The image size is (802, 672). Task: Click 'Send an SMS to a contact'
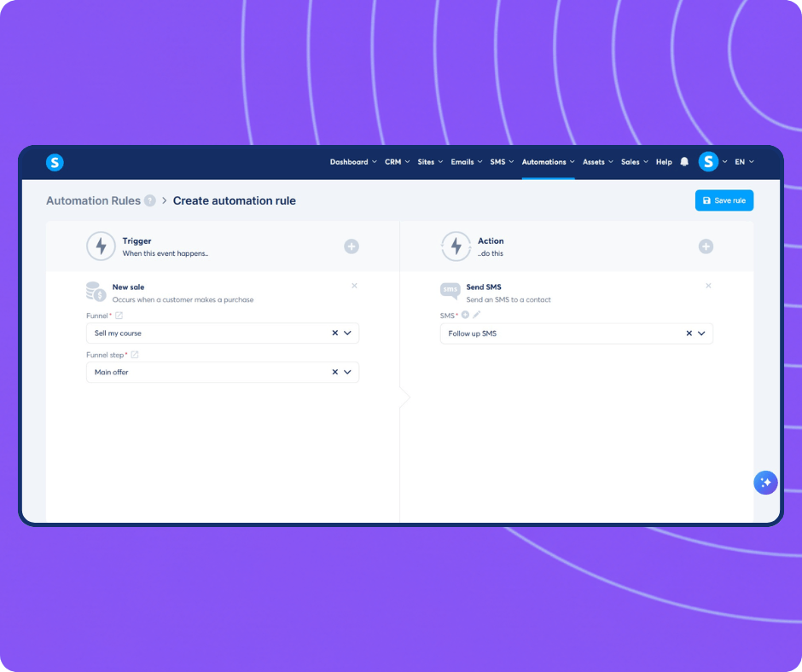click(509, 299)
